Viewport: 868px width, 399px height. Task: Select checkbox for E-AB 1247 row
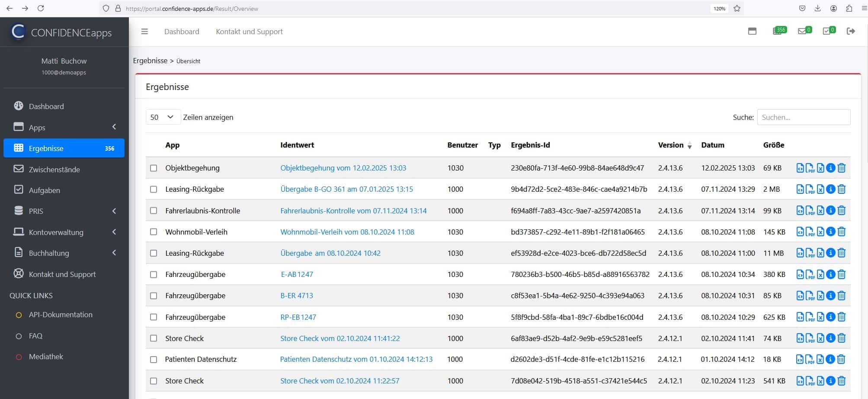tap(154, 274)
